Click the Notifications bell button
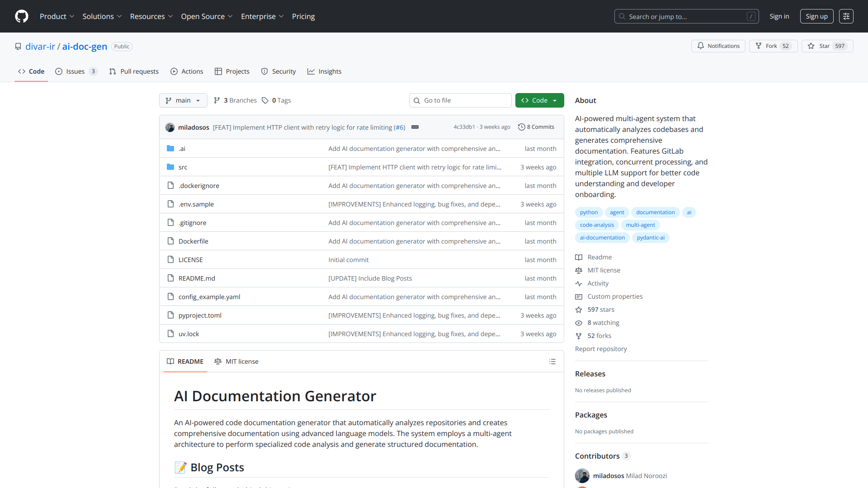 pos(718,46)
